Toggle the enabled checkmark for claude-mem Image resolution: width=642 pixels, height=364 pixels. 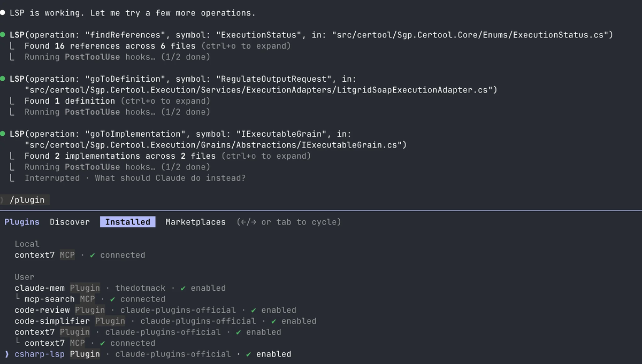(184, 288)
